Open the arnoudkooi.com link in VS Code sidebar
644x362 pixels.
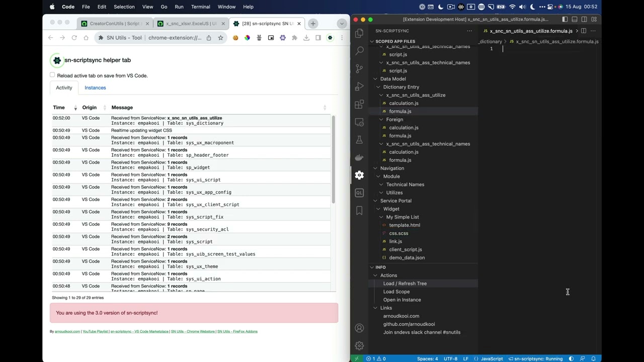[x=401, y=316]
